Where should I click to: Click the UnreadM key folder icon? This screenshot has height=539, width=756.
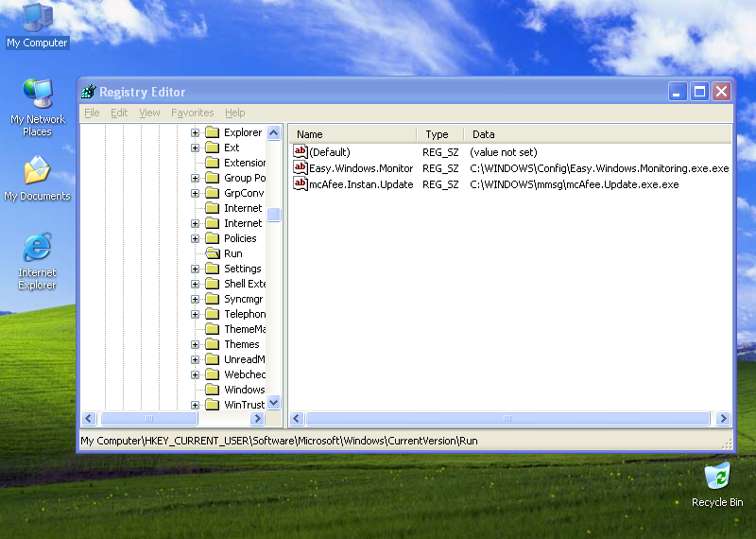pyautogui.click(x=212, y=359)
